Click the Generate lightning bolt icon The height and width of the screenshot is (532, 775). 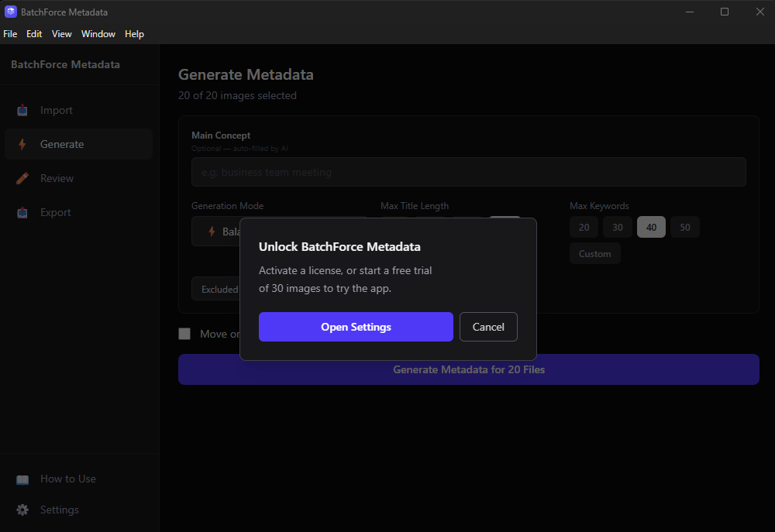pos(22,144)
